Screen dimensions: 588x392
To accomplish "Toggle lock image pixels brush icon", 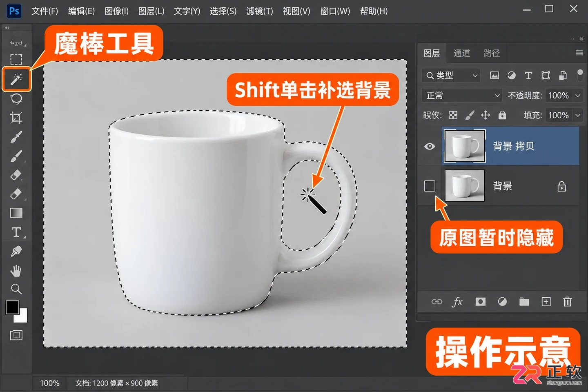I will pyautogui.click(x=470, y=115).
